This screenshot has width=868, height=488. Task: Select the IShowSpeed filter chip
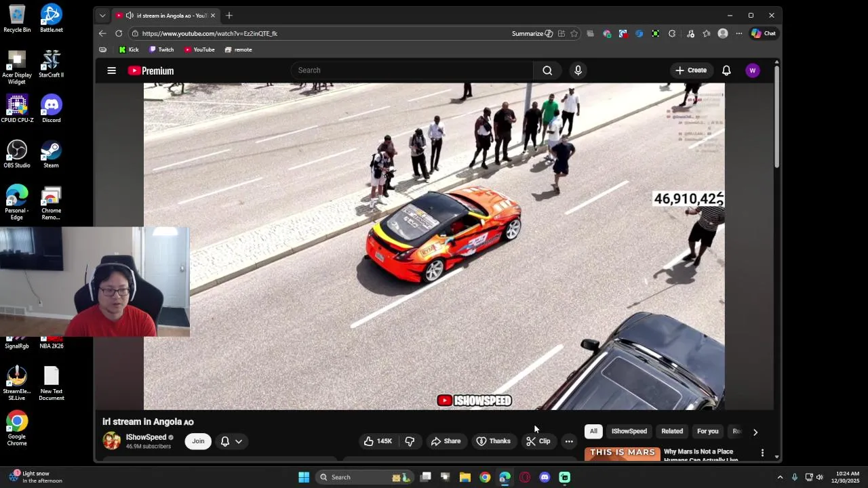coord(629,431)
